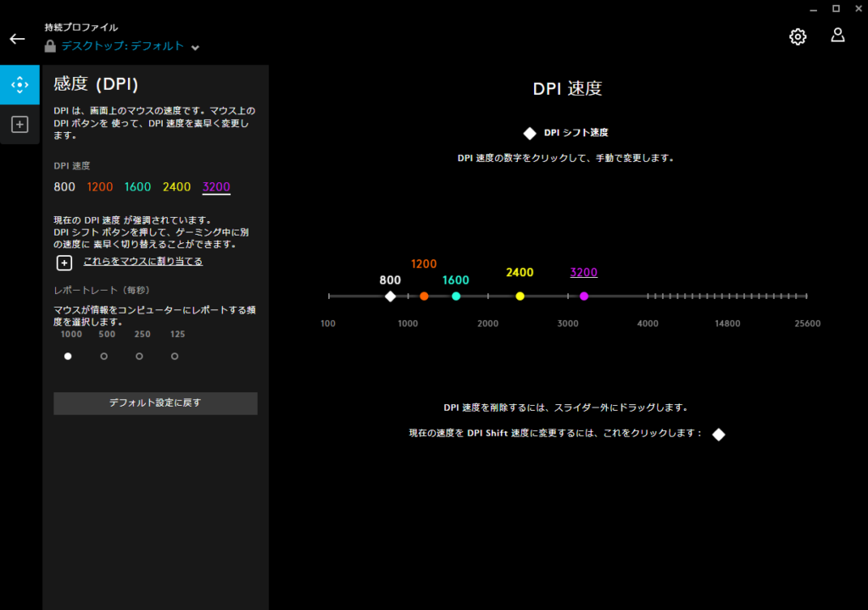Set the report rate to 500
The height and width of the screenshot is (610, 868).
point(103,356)
